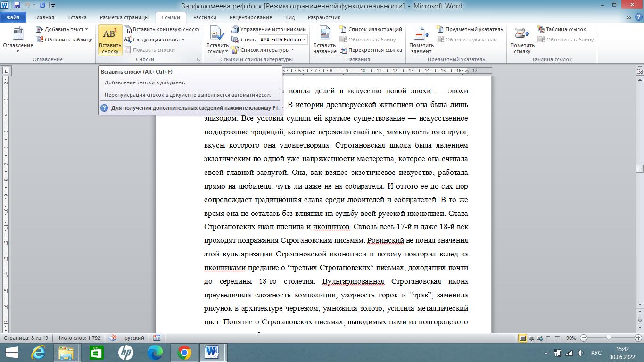Open Google Chrome from the taskbar
The image size is (644, 362).
tap(184, 352)
